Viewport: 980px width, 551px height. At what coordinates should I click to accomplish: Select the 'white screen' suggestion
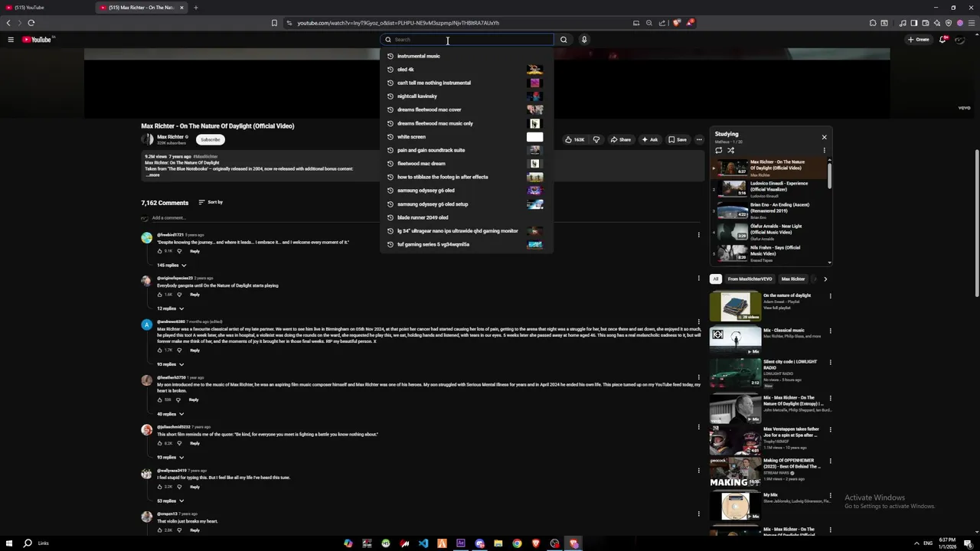[466, 137]
